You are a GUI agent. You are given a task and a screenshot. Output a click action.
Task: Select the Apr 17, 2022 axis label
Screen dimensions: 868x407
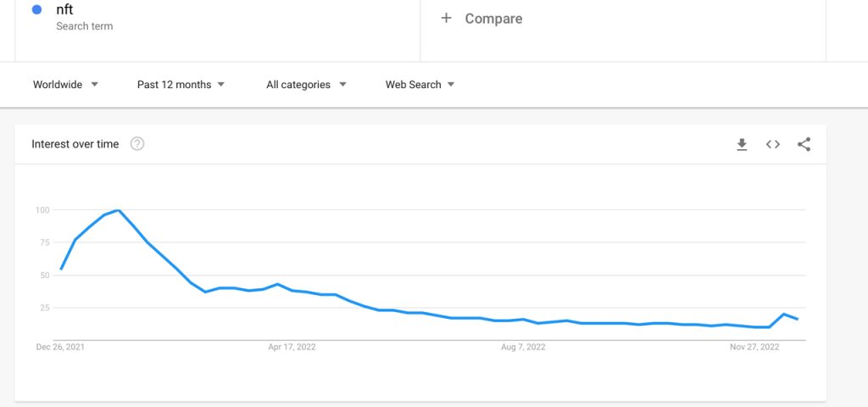pos(292,347)
